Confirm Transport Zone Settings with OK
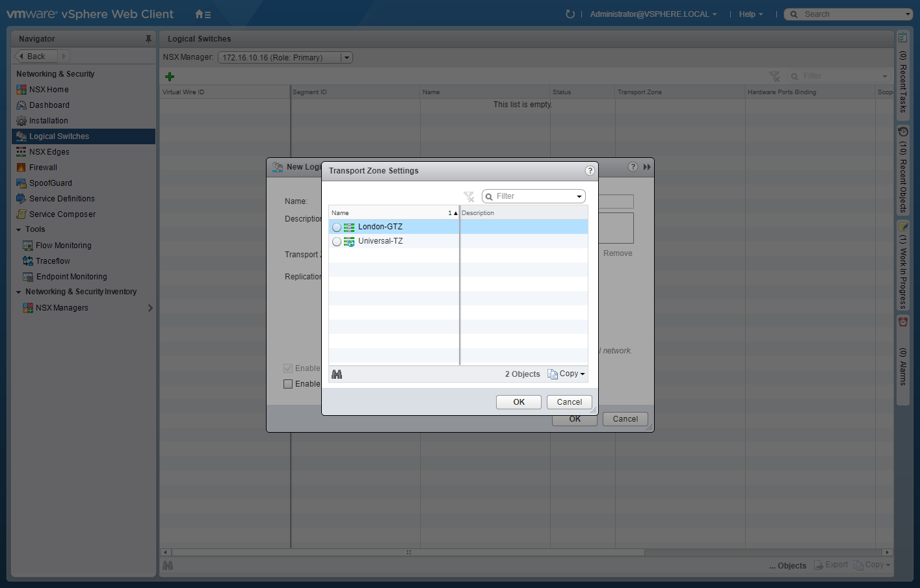Screen dimensions: 920x588 coord(518,402)
